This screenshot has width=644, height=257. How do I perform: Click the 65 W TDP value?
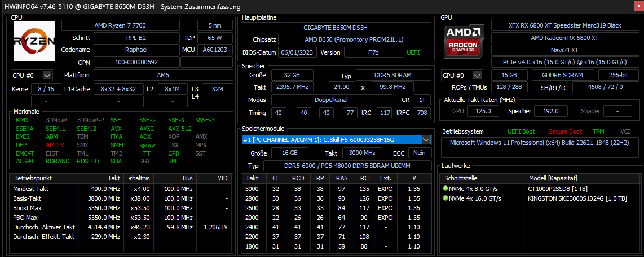click(215, 38)
